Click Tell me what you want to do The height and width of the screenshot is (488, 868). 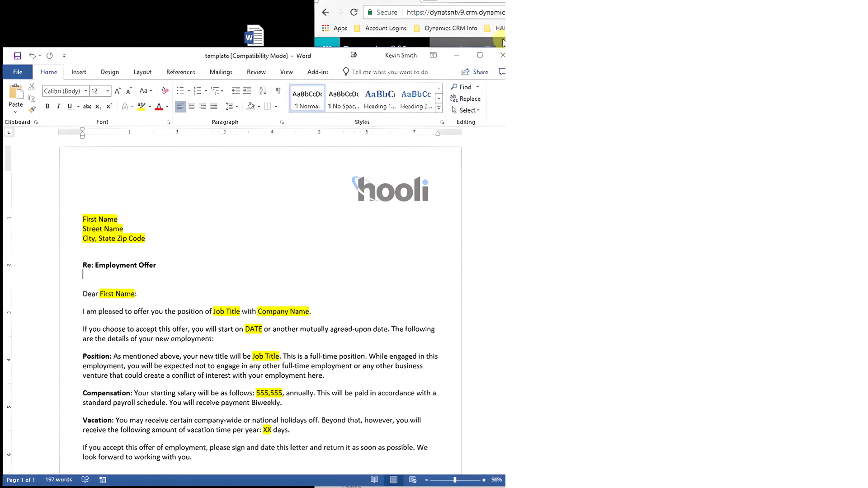click(x=386, y=72)
